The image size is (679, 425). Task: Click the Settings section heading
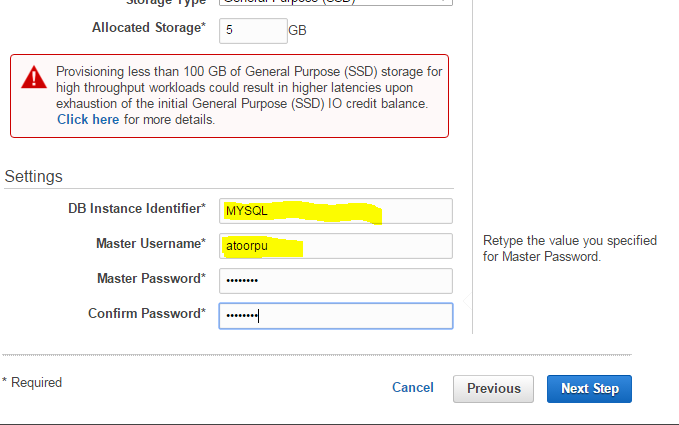pos(34,177)
